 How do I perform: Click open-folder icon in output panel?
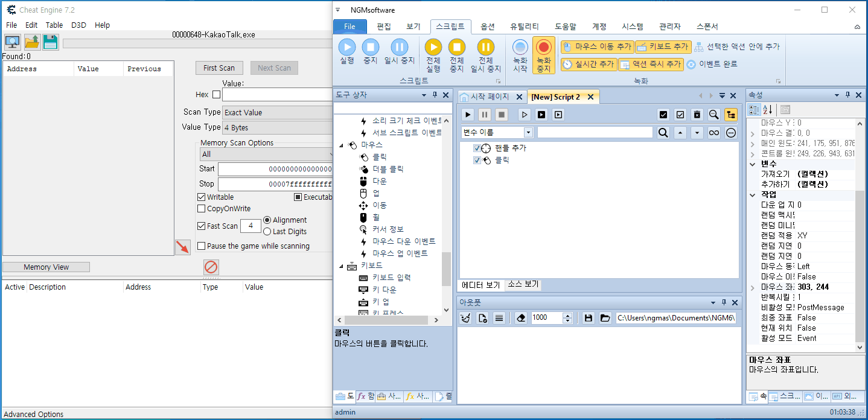click(x=605, y=318)
